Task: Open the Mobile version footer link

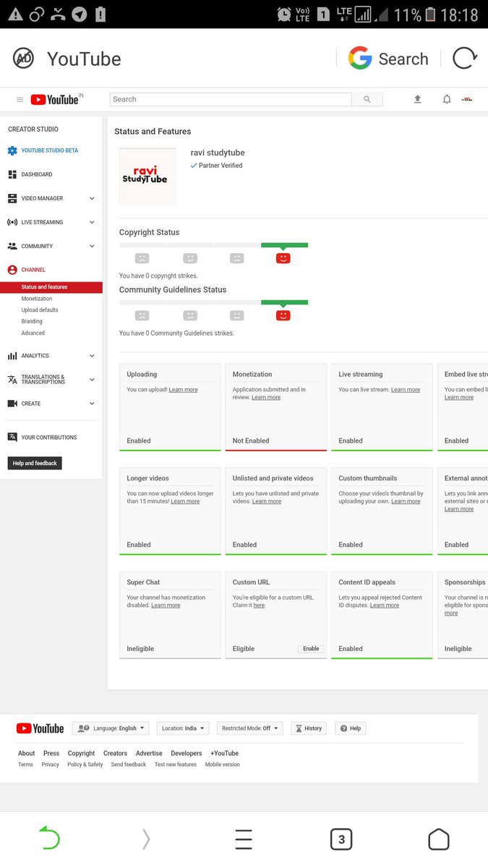Action: tap(223, 765)
